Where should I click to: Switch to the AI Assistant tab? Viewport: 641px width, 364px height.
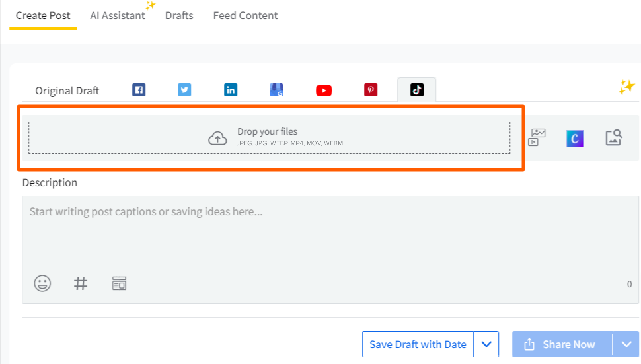(x=118, y=16)
